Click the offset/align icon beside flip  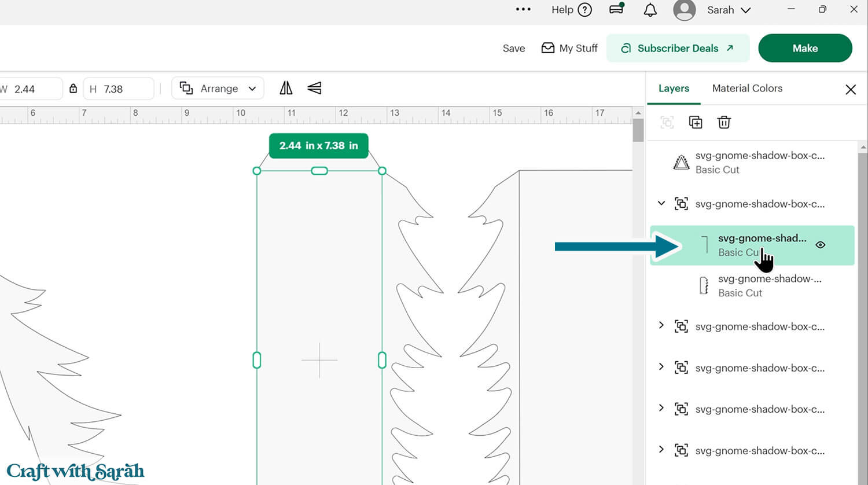[x=314, y=88]
